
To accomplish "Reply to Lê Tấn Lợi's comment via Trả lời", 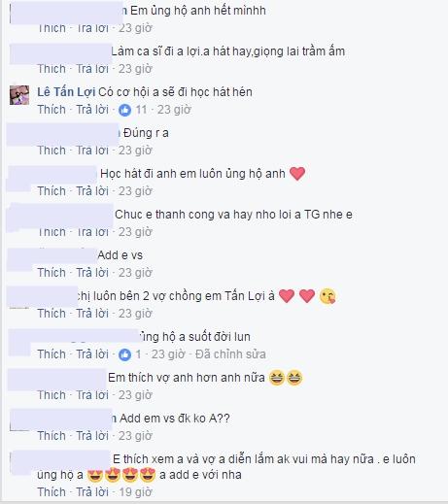I will (92, 110).
